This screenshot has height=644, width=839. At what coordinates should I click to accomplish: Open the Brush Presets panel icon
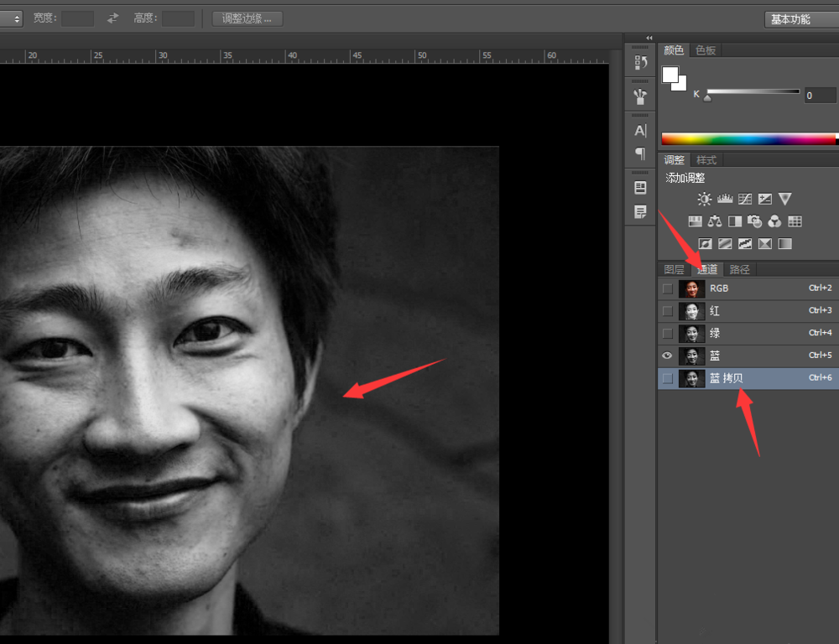pyautogui.click(x=640, y=96)
